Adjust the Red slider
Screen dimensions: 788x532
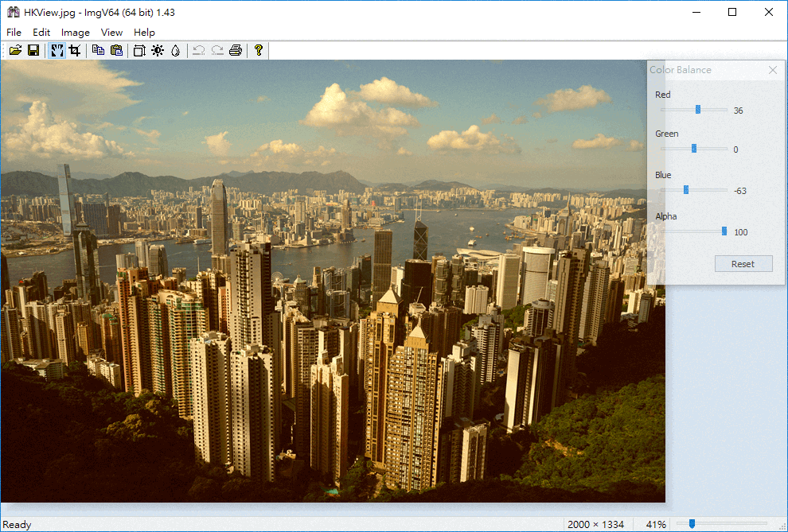(x=694, y=110)
